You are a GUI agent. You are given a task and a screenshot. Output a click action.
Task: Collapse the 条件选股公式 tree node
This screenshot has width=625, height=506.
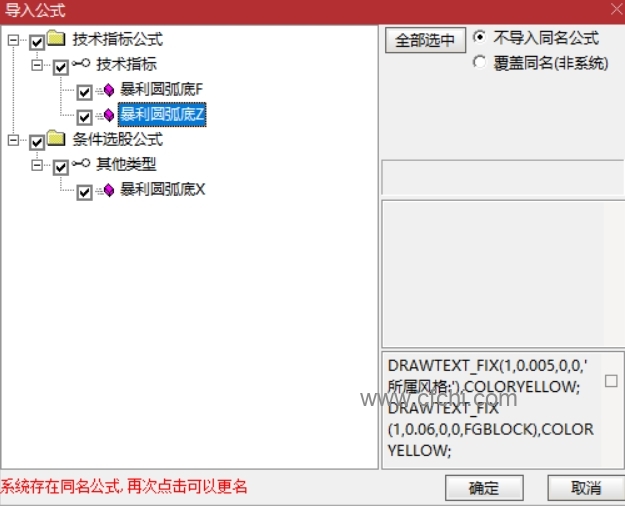[x=14, y=140]
